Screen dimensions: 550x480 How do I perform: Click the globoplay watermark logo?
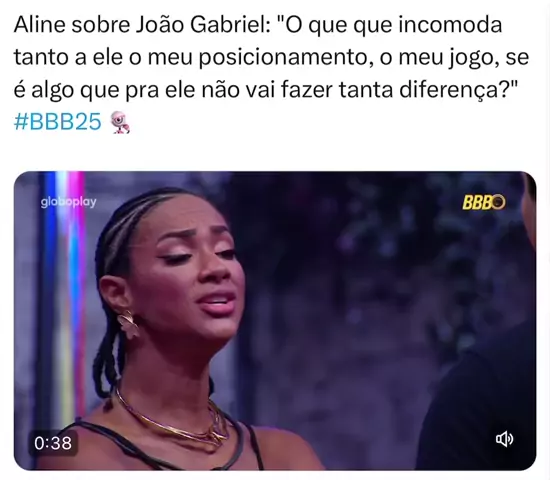coord(68,202)
